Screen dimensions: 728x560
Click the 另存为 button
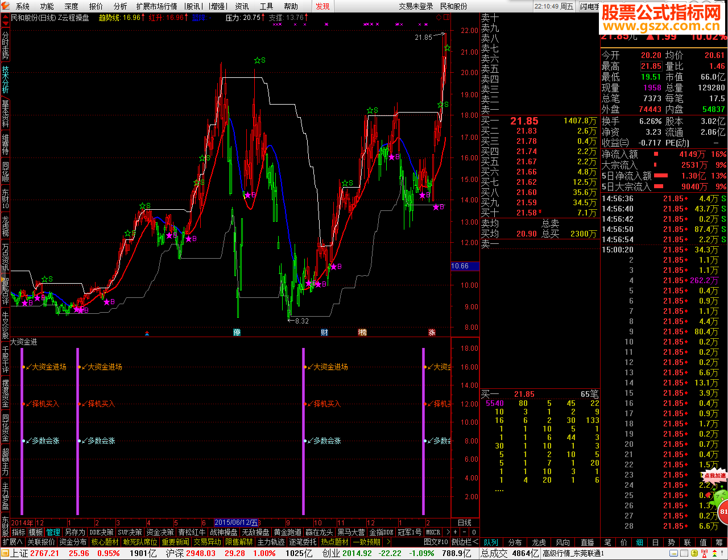click(x=75, y=532)
